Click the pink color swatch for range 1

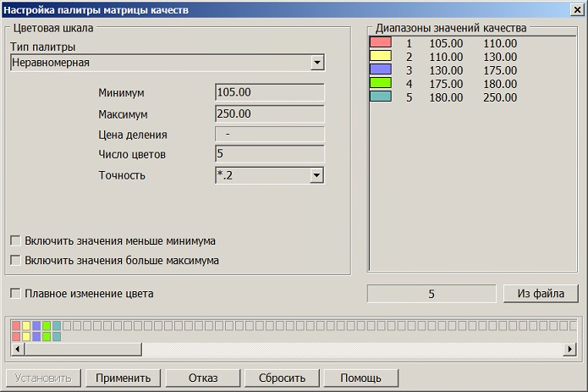[381, 43]
